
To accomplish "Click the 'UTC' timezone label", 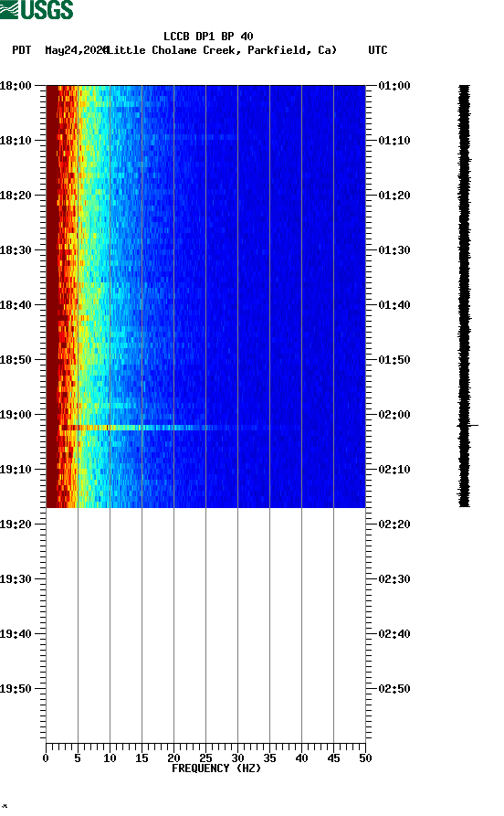I will (x=378, y=50).
